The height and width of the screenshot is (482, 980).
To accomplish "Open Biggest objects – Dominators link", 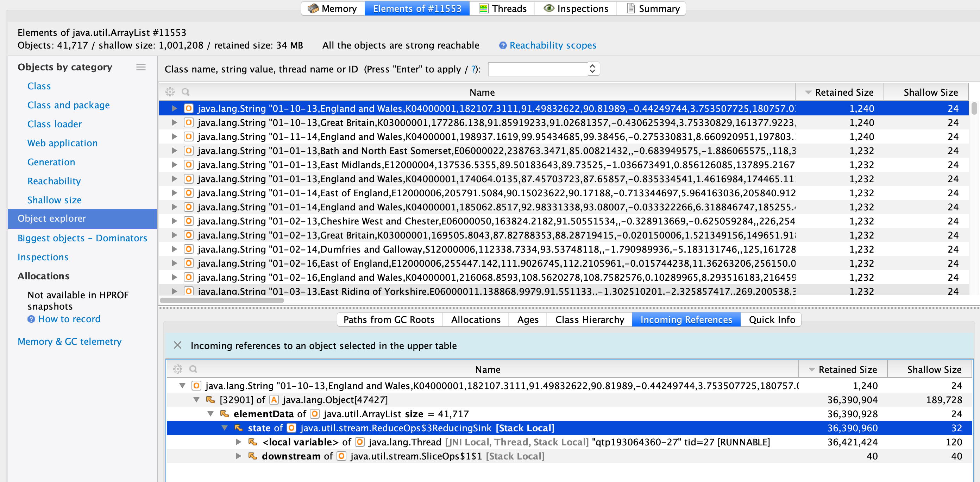I will [82, 238].
